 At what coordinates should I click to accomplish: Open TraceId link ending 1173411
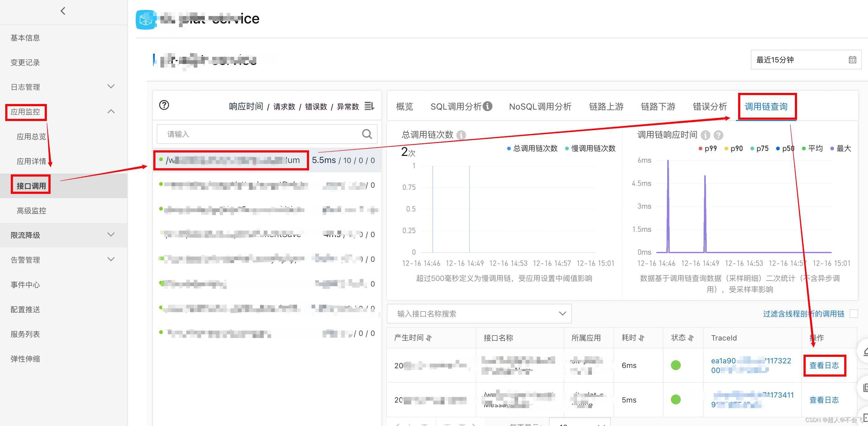(x=753, y=400)
